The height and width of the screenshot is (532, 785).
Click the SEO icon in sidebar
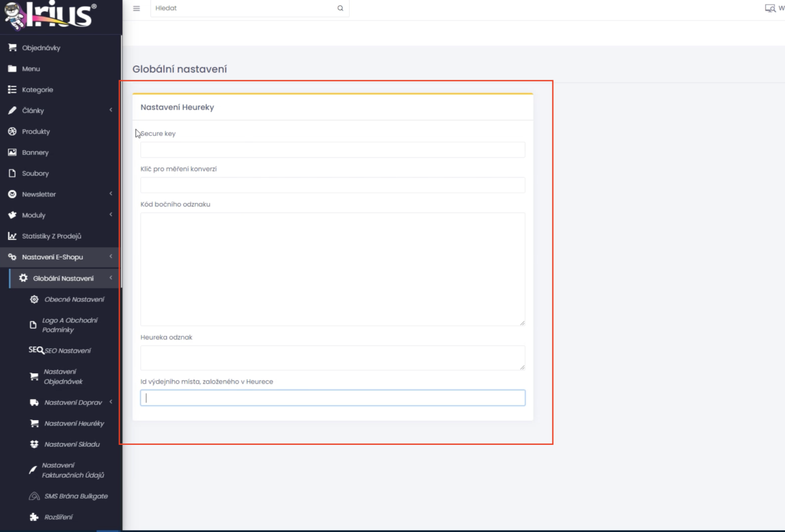pyautogui.click(x=36, y=350)
